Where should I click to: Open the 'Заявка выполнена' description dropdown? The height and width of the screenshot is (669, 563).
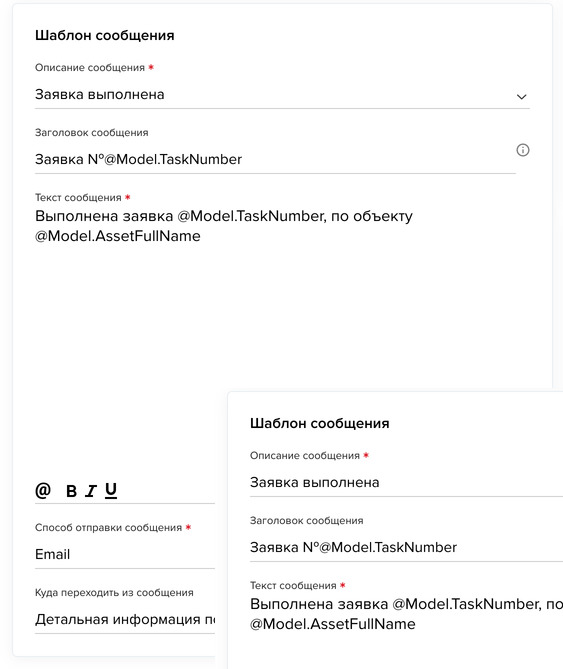pos(282,95)
